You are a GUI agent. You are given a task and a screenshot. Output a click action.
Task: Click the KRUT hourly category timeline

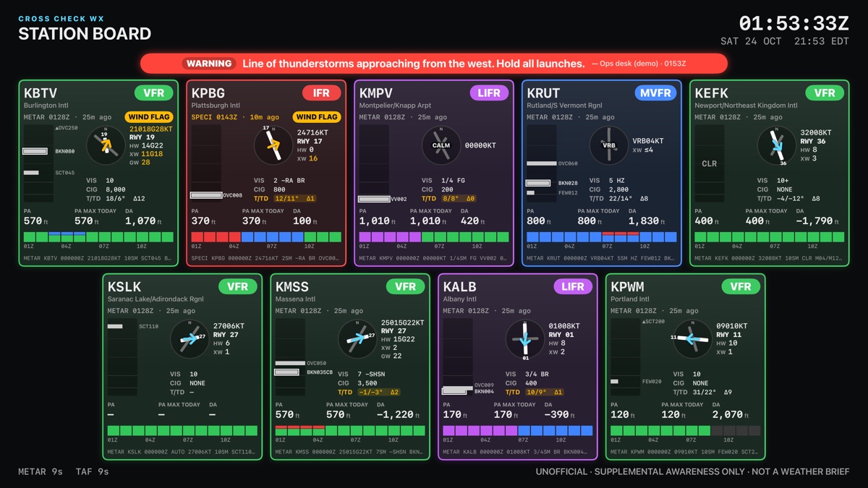pos(602,236)
